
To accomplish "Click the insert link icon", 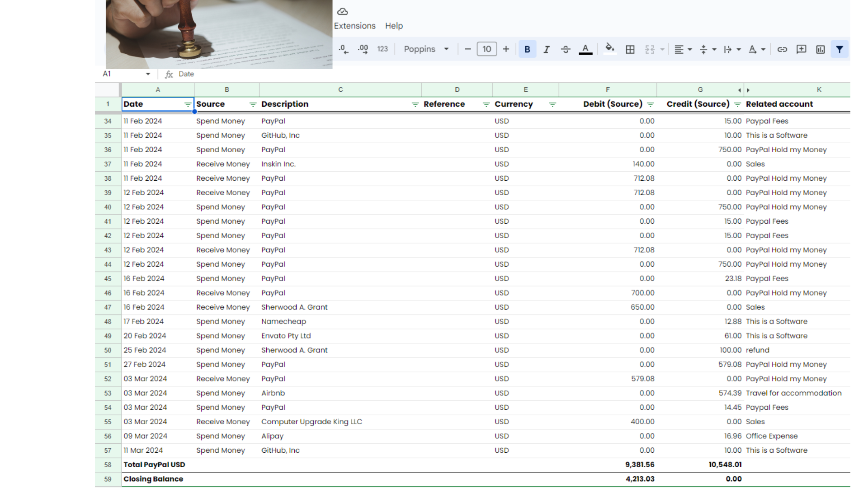I will pos(782,49).
